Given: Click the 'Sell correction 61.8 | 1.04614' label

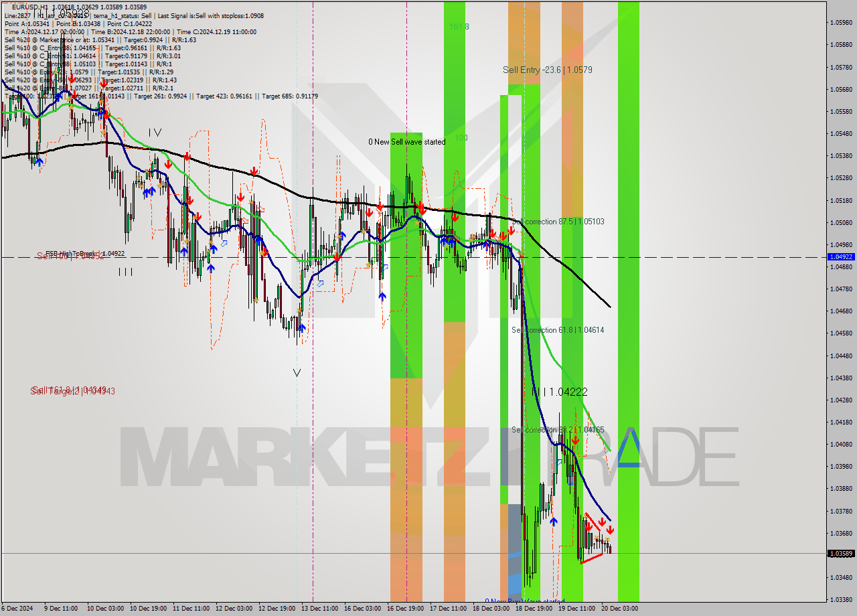Looking at the screenshot, I should click(558, 330).
